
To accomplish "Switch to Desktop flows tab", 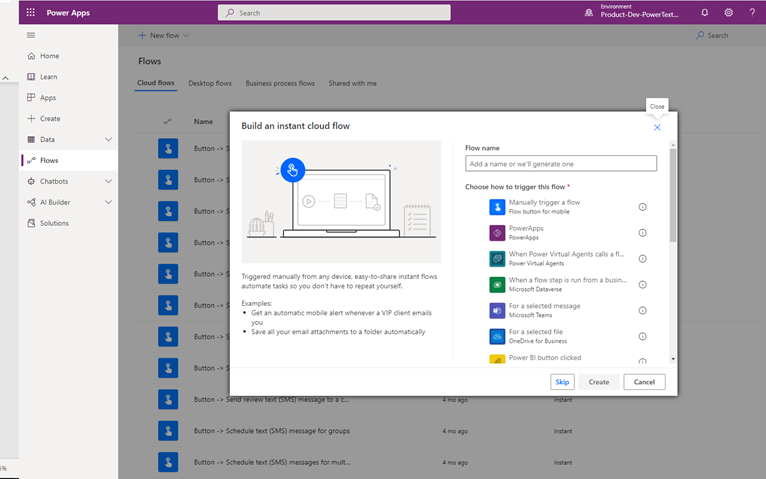I will point(210,83).
